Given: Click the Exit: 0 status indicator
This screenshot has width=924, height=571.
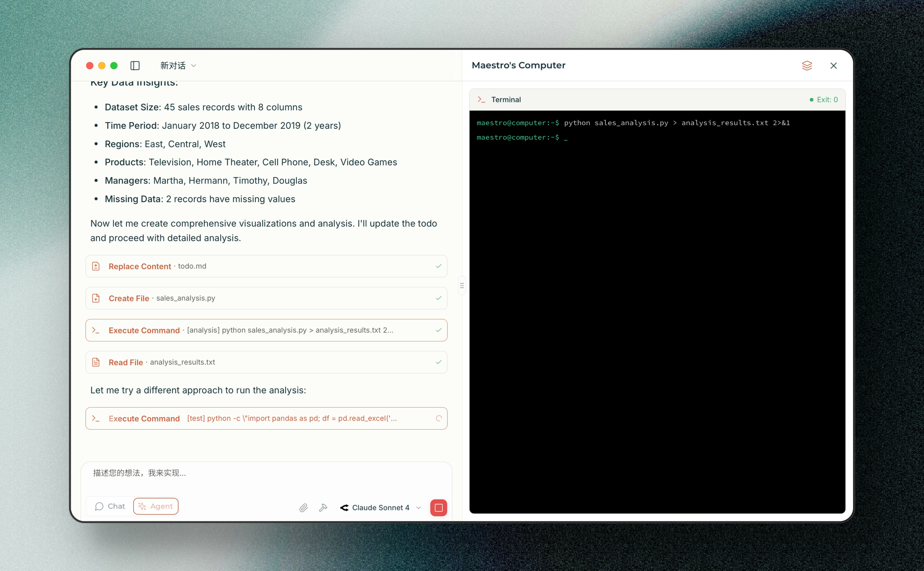Looking at the screenshot, I should (x=823, y=100).
